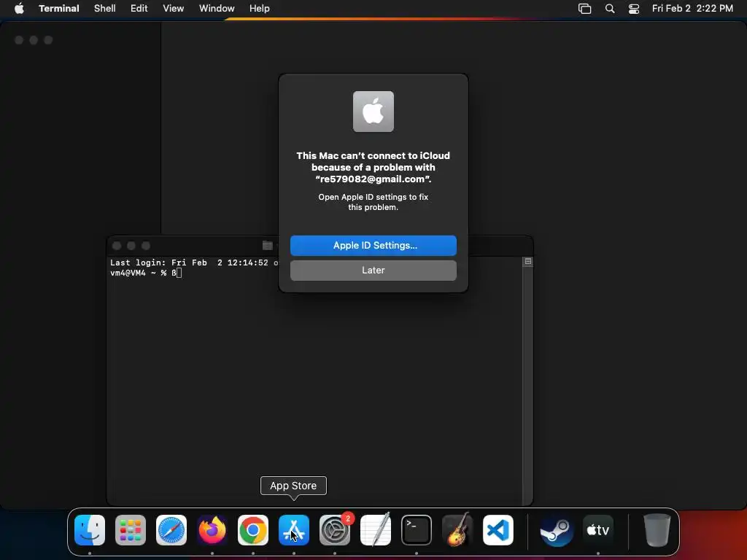Image resolution: width=747 pixels, height=560 pixels.
Task: Open Apple TV from the Dock
Action: (598, 530)
